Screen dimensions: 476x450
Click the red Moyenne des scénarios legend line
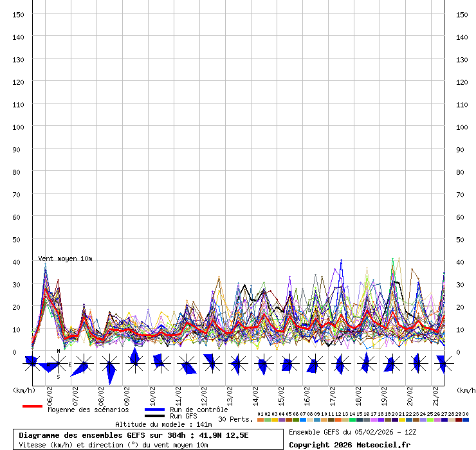pos(32,406)
